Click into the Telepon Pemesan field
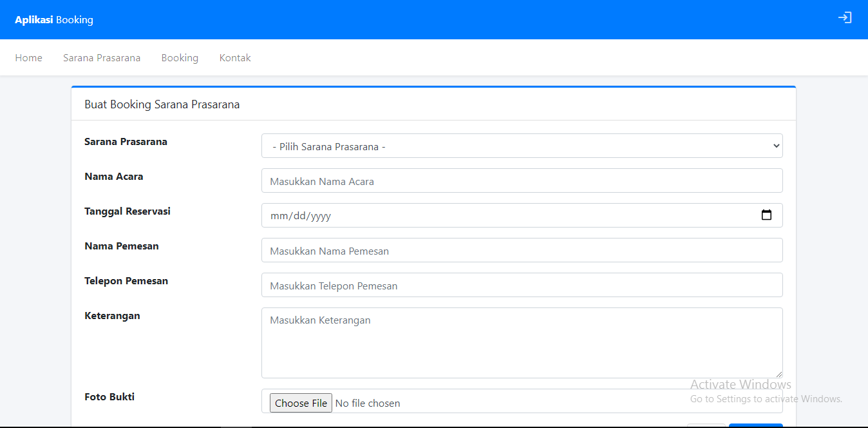868x428 pixels. pyautogui.click(x=522, y=286)
